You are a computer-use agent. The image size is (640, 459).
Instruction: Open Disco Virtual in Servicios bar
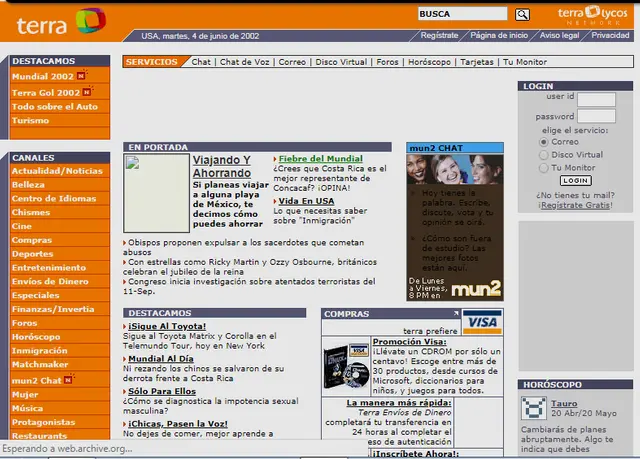point(341,62)
